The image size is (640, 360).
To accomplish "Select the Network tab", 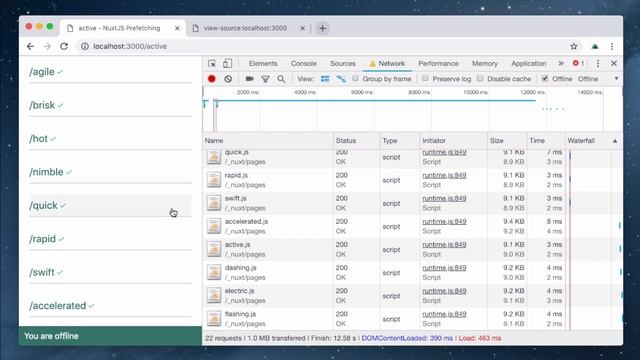I will (x=387, y=64).
